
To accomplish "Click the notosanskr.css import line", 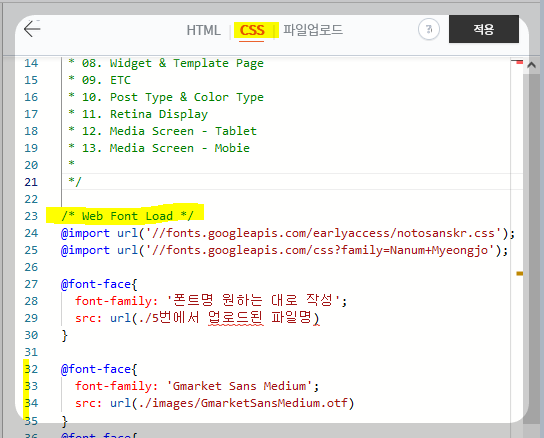I will tap(288, 233).
